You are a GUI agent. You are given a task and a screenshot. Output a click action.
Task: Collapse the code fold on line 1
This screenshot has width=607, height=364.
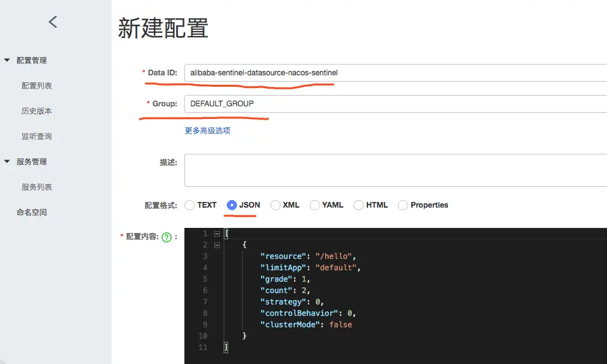coord(217,234)
